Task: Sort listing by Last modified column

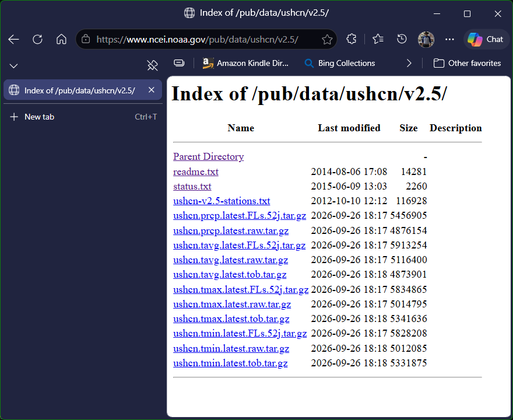Action: [349, 128]
